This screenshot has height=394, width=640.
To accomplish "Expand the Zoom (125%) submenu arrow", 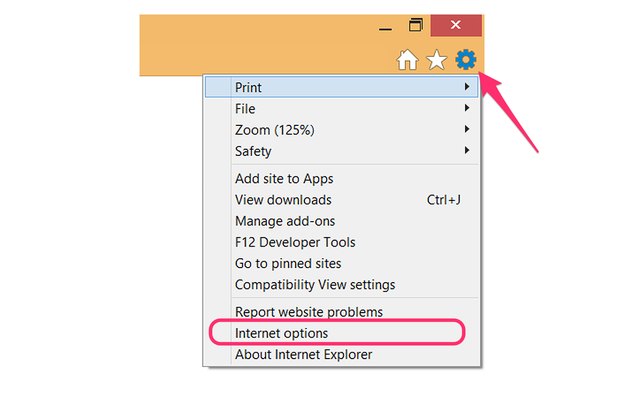I will coord(467,129).
